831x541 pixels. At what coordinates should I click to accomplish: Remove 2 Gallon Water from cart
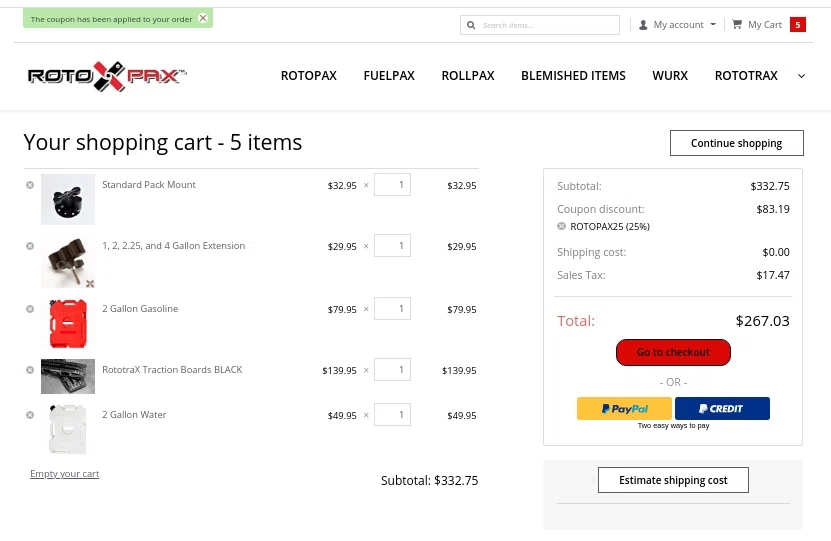click(30, 415)
